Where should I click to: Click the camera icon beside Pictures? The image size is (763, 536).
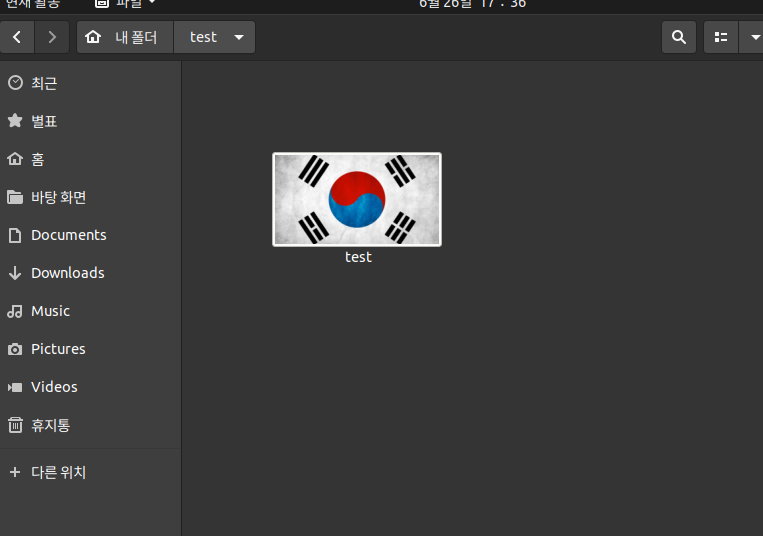[15, 349]
